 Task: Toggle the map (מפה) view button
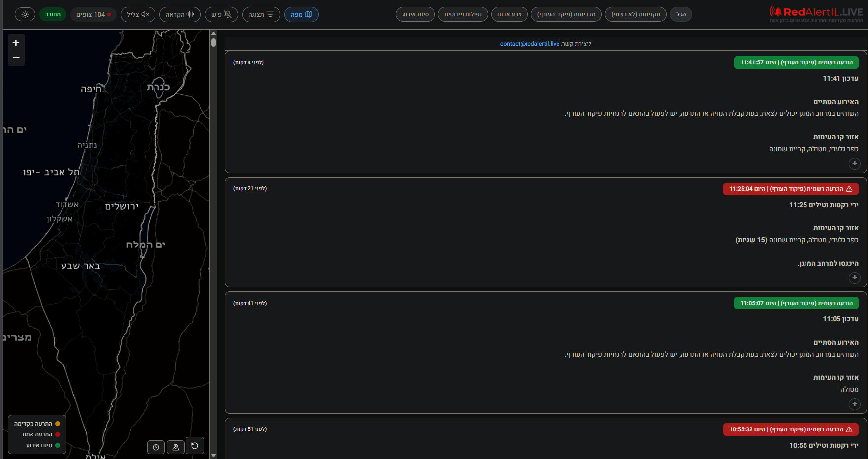point(301,14)
